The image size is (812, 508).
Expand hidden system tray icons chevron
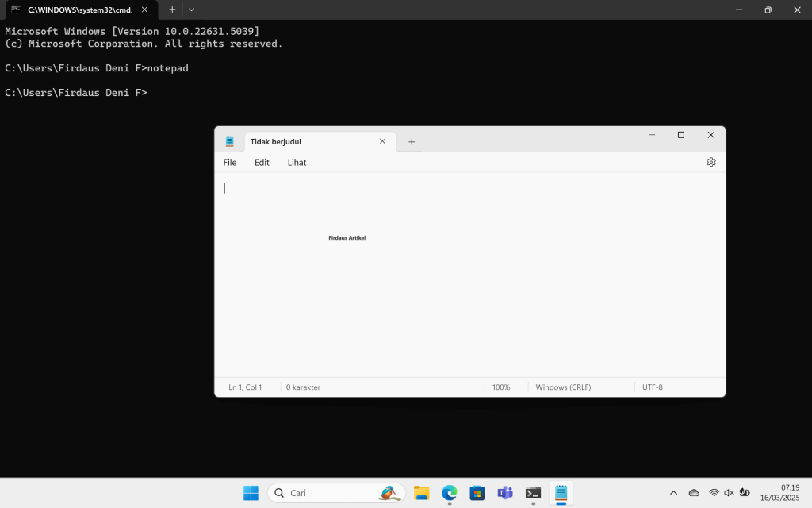point(673,493)
